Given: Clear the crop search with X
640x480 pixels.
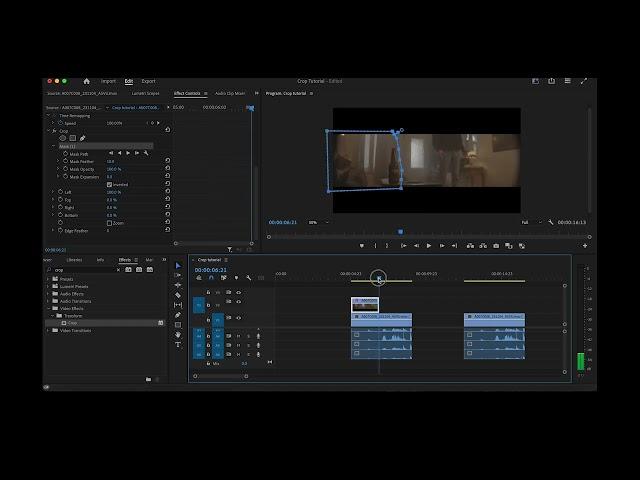Looking at the screenshot, I should (118, 270).
